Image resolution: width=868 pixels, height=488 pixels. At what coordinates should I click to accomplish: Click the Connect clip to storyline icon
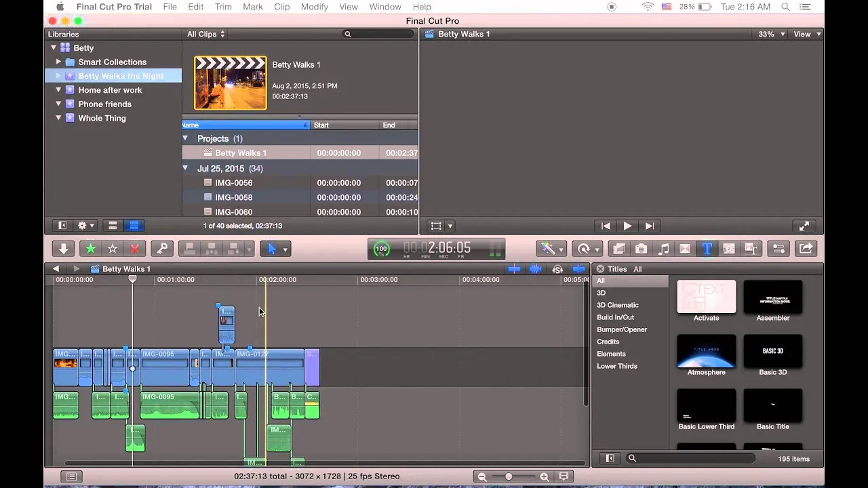coord(189,249)
